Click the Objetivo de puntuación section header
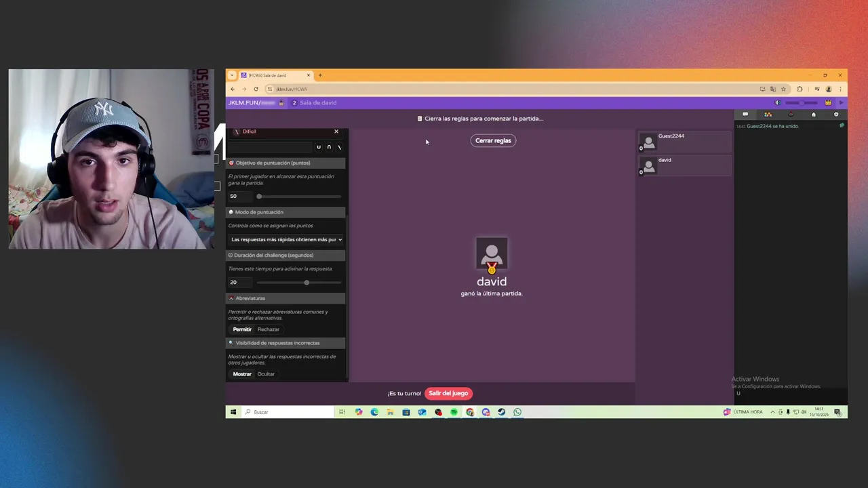 coord(285,163)
